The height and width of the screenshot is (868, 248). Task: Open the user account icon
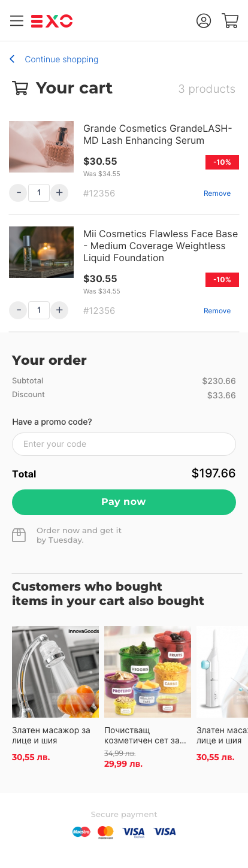[x=204, y=21]
